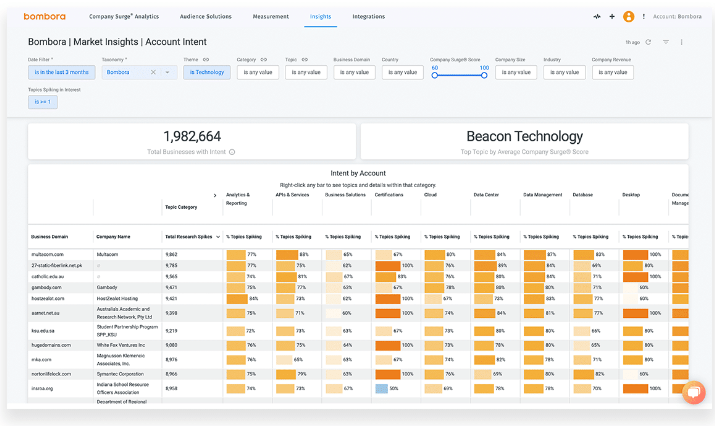Open the orange chat support bubble
This screenshot has height=426, width=715.
[x=694, y=392]
